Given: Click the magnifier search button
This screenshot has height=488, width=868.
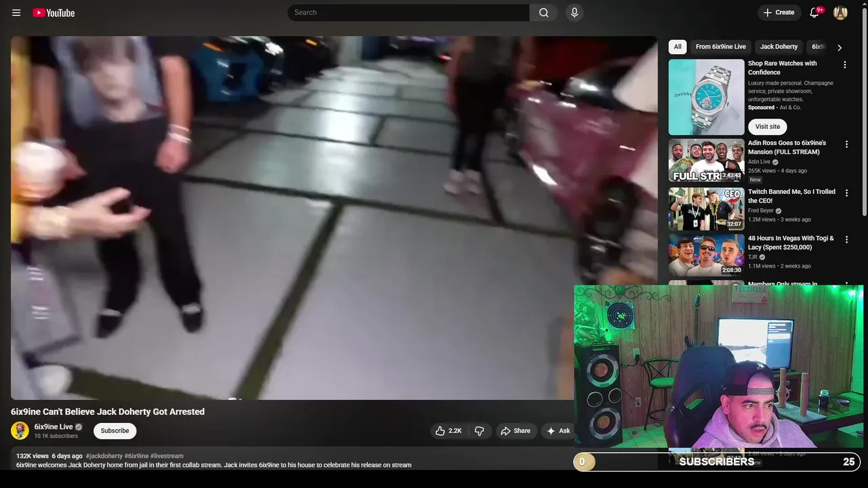Looking at the screenshot, I should (544, 12).
